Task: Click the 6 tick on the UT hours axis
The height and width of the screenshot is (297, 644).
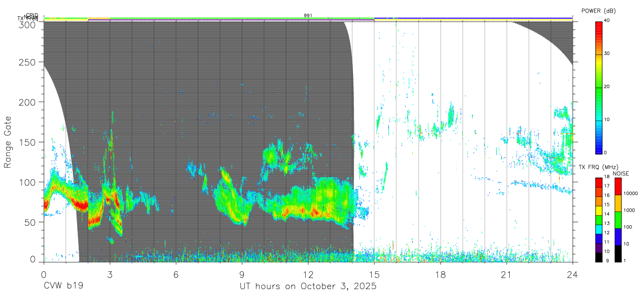Action: [176, 274]
